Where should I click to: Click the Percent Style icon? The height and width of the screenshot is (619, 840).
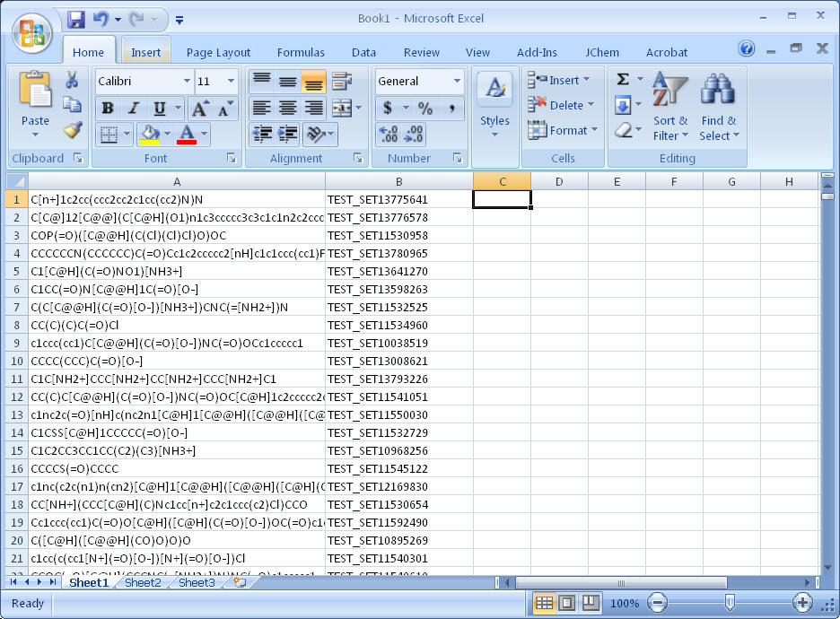(425, 109)
